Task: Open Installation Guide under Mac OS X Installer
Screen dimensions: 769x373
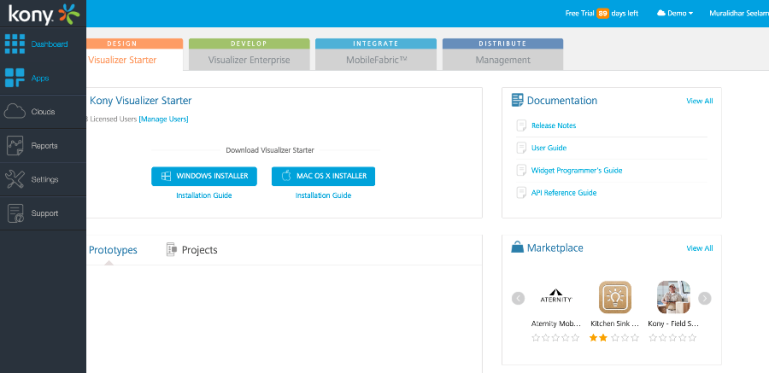Action: (323, 195)
